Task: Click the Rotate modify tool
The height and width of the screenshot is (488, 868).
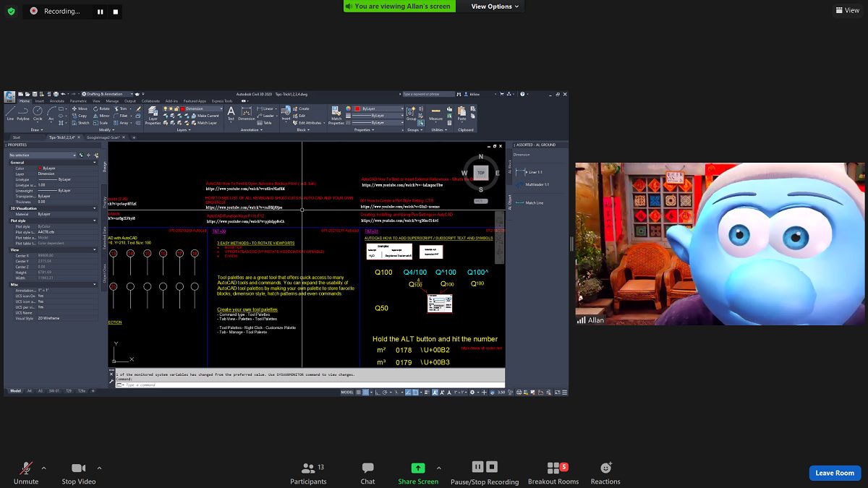Action: [x=102, y=108]
